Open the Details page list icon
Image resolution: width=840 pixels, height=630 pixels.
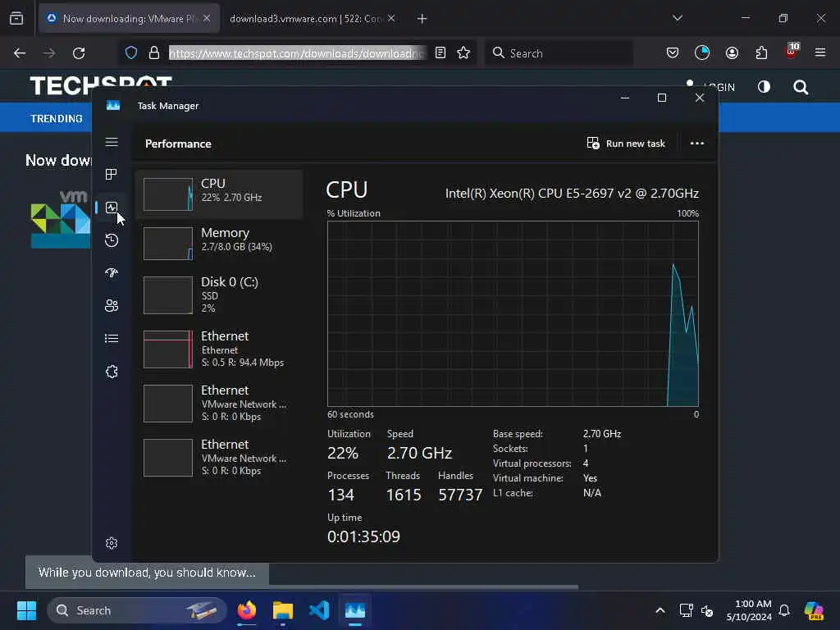click(x=112, y=339)
